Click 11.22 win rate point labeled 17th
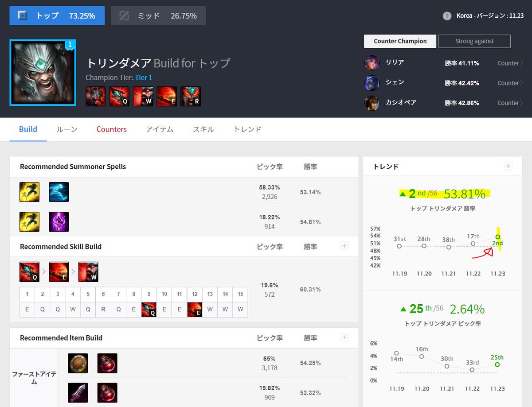The height and width of the screenshot is (407, 532). [x=473, y=244]
